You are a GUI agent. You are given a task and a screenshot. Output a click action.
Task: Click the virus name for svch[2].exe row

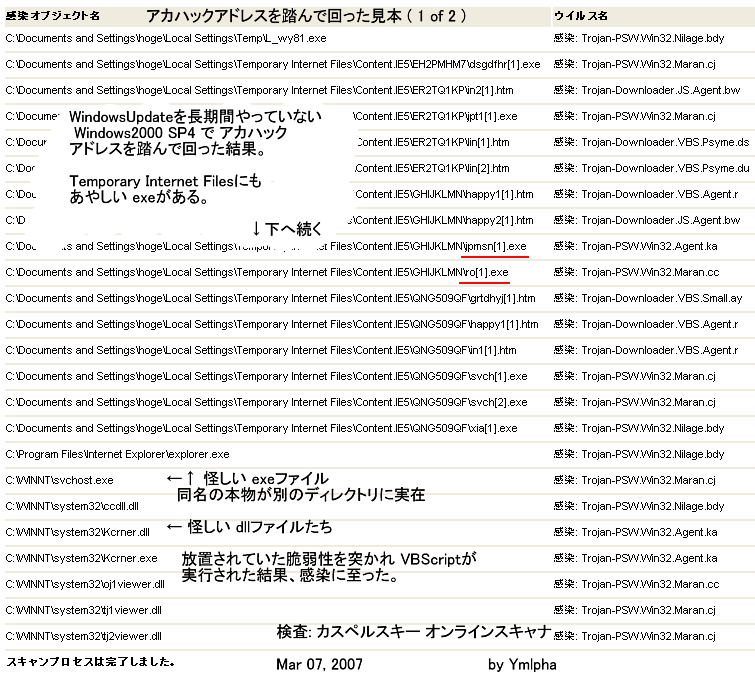[x=635, y=403]
